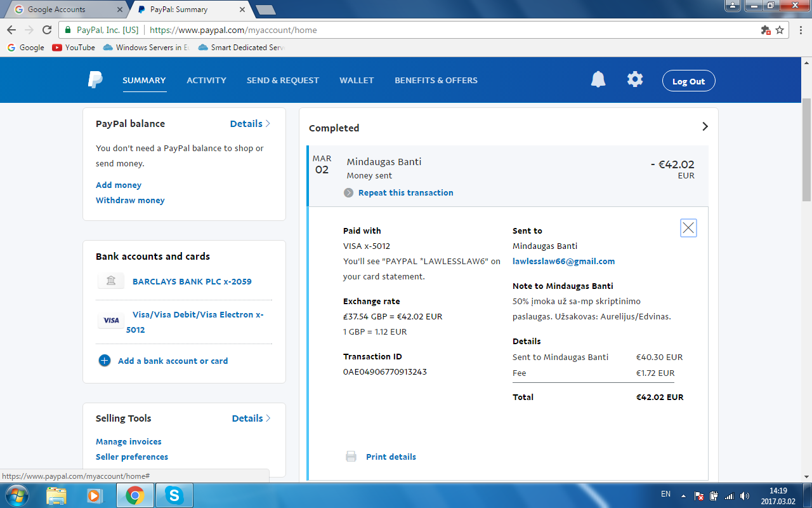812x508 pixels.
Task: Open the ACTIVITY tab
Action: [x=206, y=81]
